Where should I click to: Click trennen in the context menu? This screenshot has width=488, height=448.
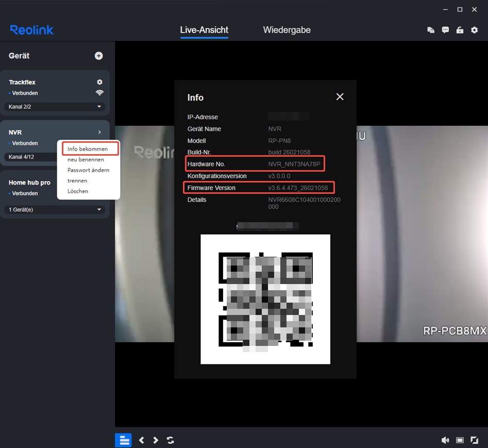tap(77, 180)
